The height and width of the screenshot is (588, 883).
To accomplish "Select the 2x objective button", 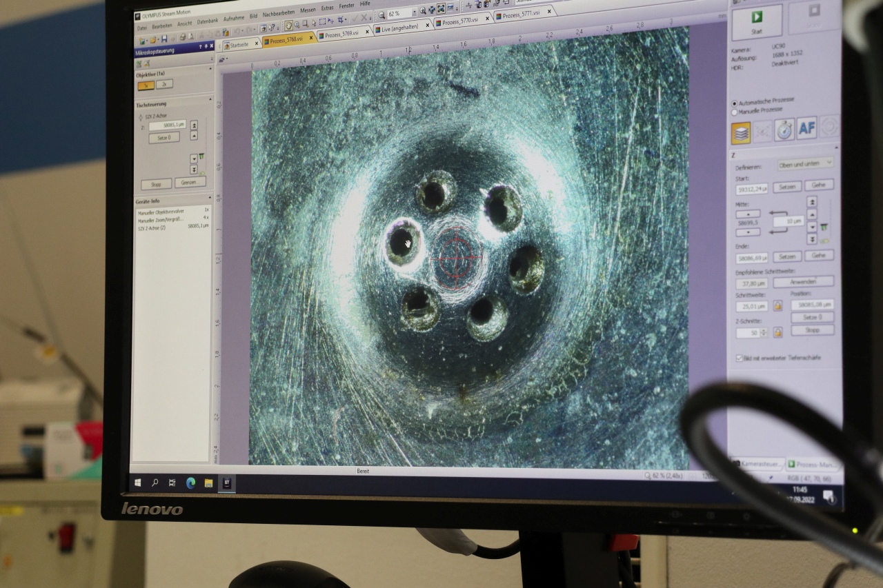I will (164, 84).
